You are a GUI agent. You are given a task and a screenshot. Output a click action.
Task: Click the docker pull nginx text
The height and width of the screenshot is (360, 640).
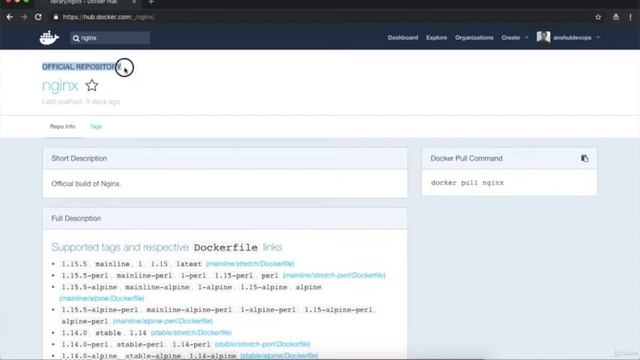pyautogui.click(x=467, y=183)
